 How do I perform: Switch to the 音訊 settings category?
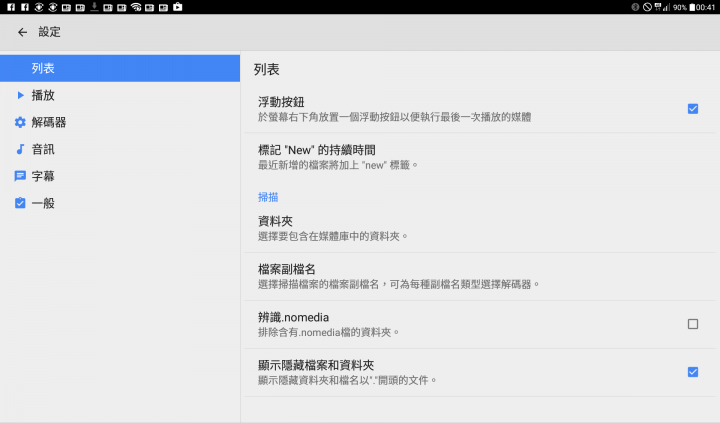click(120, 149)
